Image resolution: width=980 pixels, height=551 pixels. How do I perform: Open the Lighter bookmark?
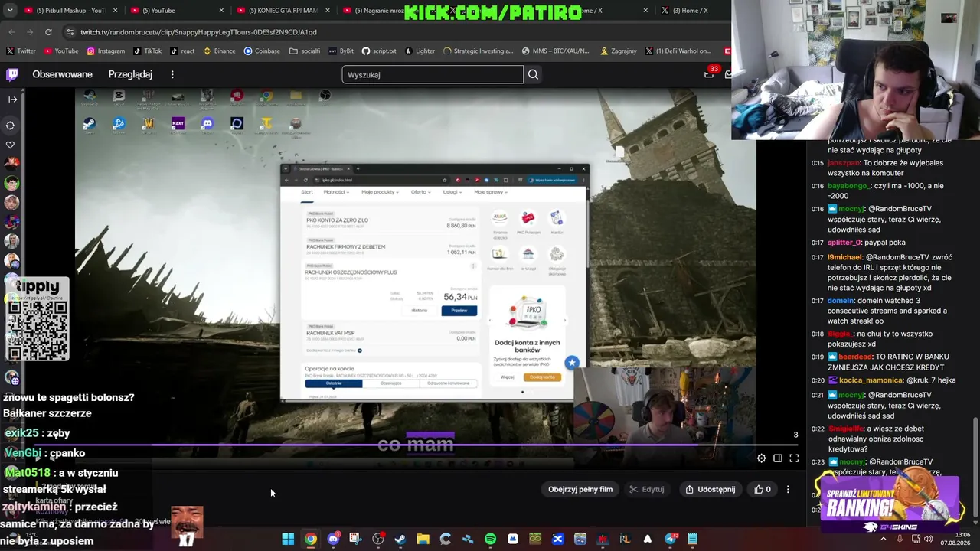click(x=420, y=51)
